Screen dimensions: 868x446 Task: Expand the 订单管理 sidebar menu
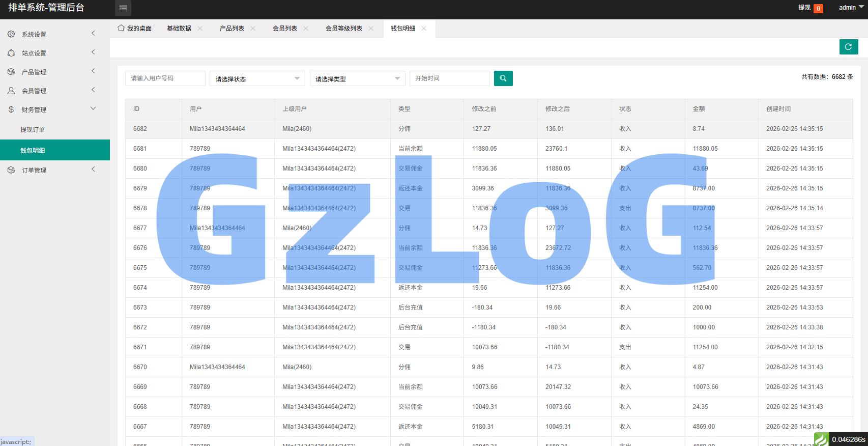coord(51,170)
